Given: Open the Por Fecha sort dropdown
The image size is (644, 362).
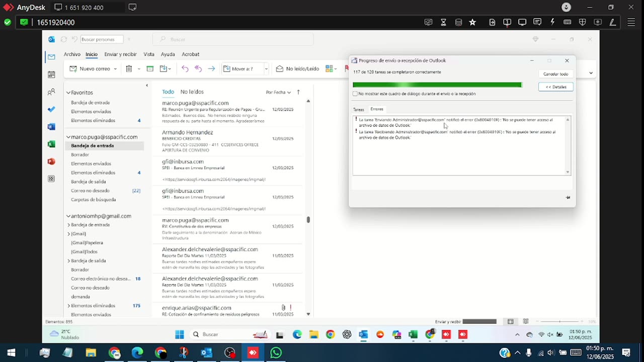Looking at the screenshot, I should point(278,92).
